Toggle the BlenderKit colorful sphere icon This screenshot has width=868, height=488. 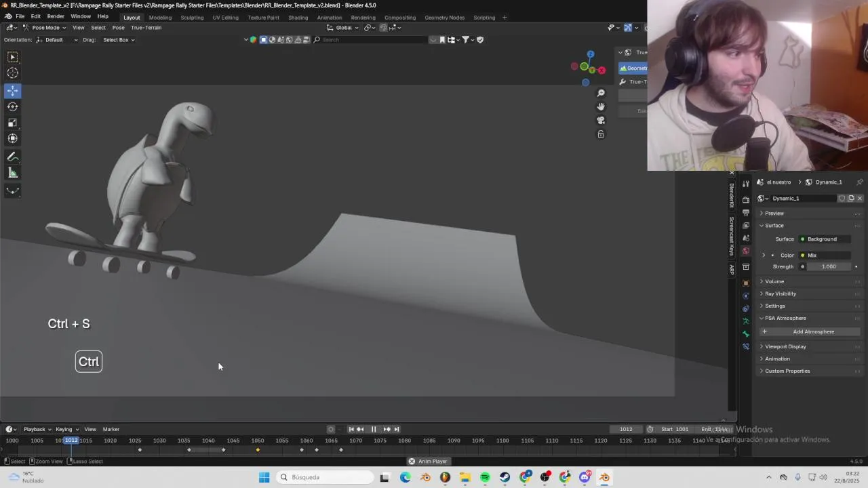coord(254,40)
